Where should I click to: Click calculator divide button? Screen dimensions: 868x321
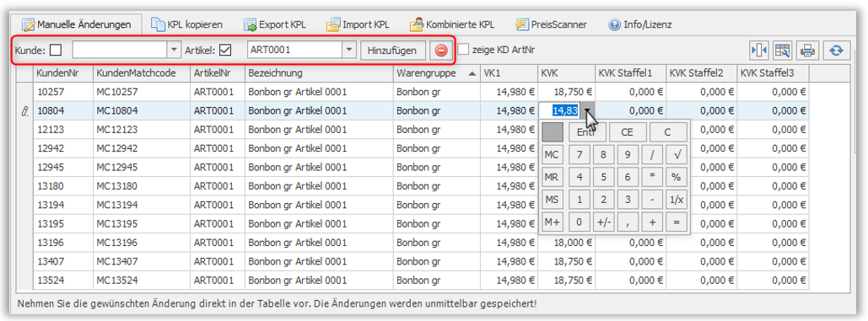pyautogui.click(x=652, y=155)
